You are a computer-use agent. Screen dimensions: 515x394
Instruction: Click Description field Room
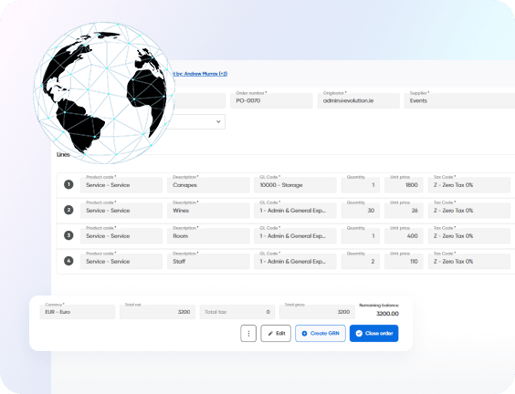208,236
